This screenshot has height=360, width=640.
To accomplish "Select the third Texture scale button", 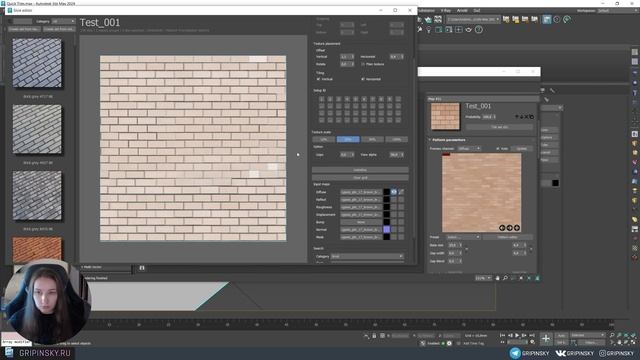I will (x=372, y=140).
